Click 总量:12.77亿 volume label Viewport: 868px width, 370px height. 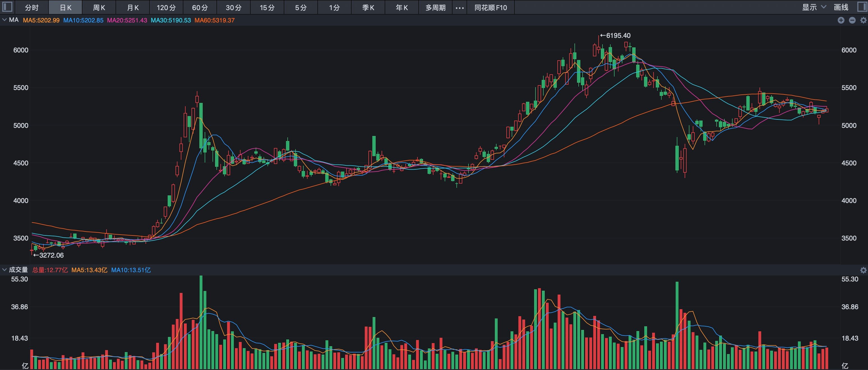(x=50, y=270)
